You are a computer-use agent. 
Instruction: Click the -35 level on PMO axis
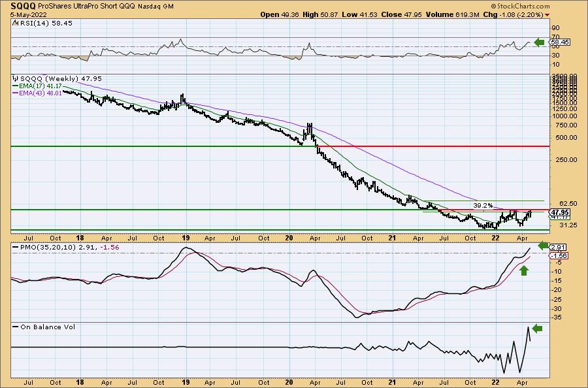(557, 317)
